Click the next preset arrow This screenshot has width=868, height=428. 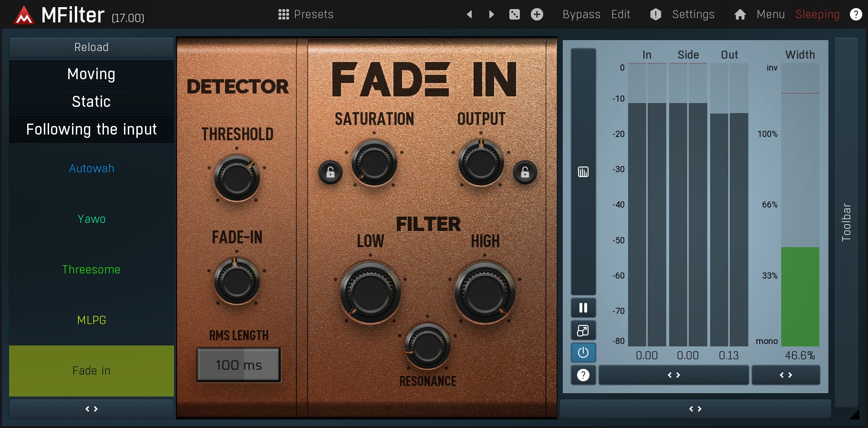point(492,14)
